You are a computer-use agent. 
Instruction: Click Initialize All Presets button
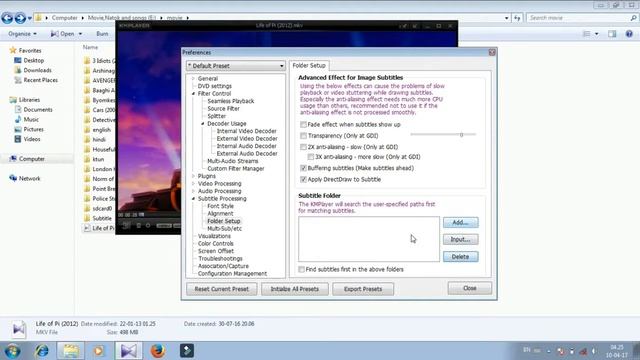click(x=295, y=289)
